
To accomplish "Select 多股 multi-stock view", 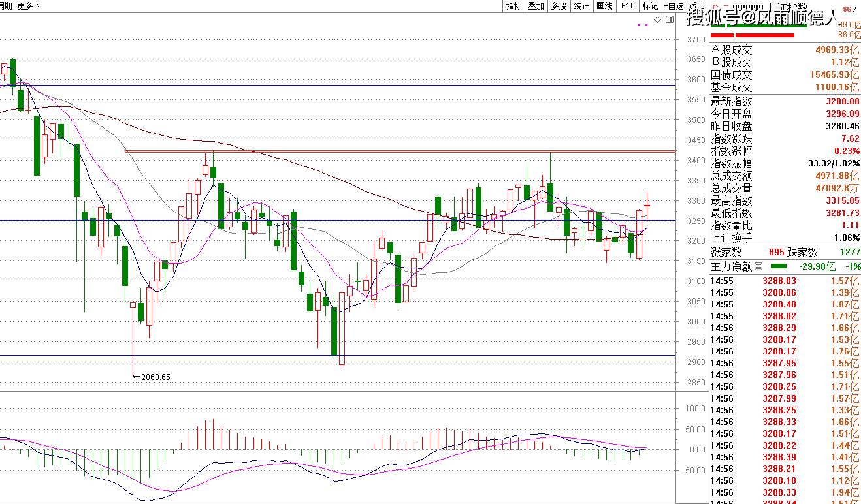I will click(x=558, y=6).
